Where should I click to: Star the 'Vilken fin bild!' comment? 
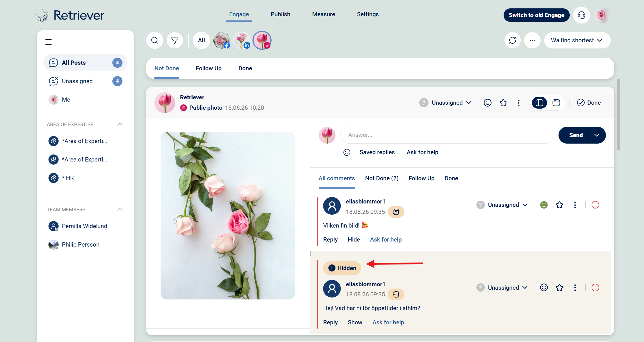(560, 205)
